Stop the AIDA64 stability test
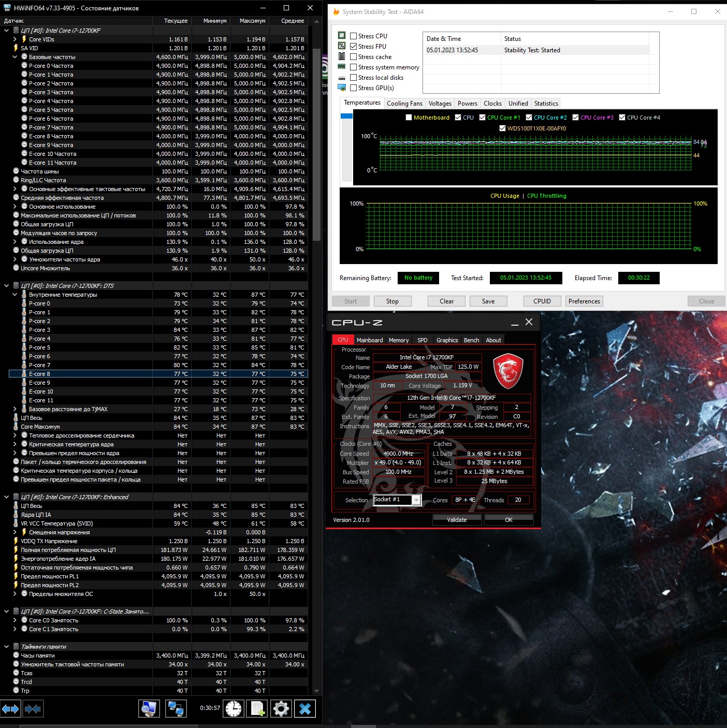This screenshot has width=727, height=728. 392,301
